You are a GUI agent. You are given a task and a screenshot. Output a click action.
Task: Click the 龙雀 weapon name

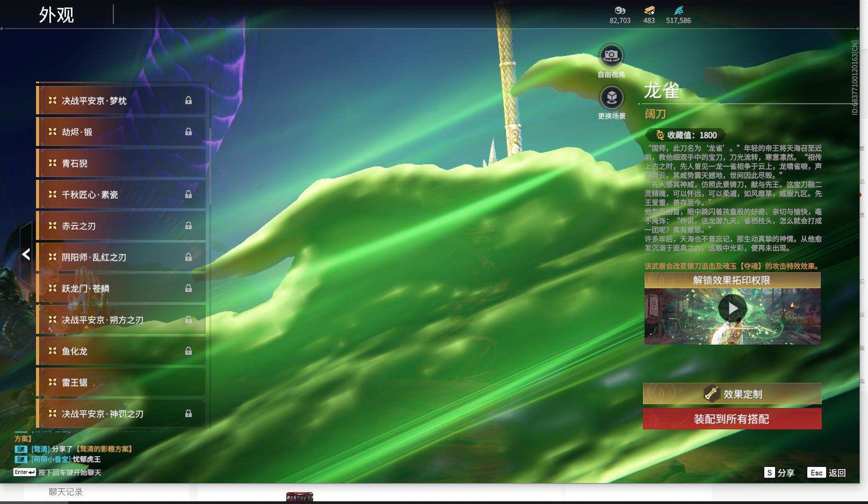[662, 91]
